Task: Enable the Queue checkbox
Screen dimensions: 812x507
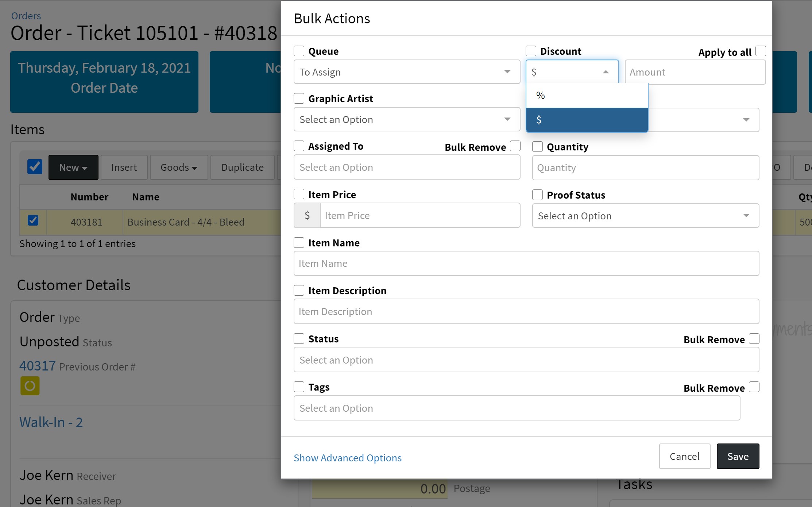Action: coord(299,51)
